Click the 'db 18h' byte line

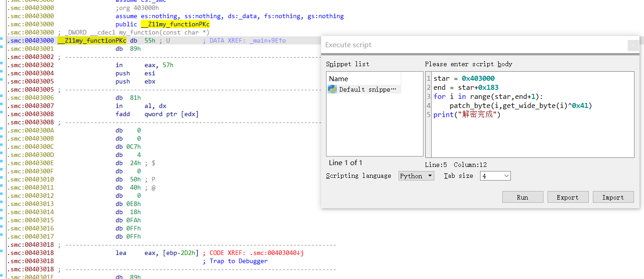pos(128,212)
